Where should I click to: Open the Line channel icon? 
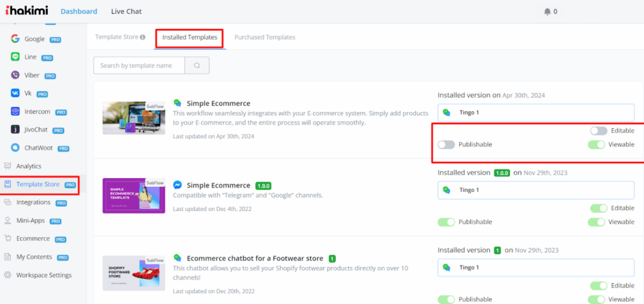pyautogui.click(x=16, y=57)
